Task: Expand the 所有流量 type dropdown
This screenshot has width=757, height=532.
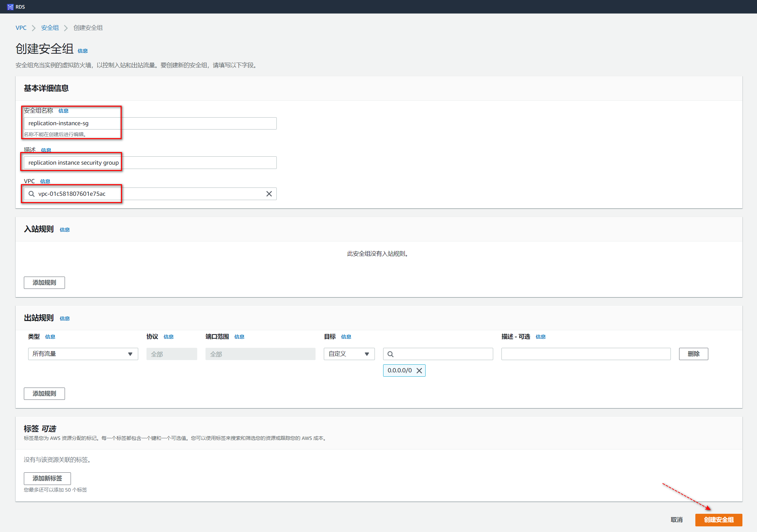Action: tap(83, 354)
